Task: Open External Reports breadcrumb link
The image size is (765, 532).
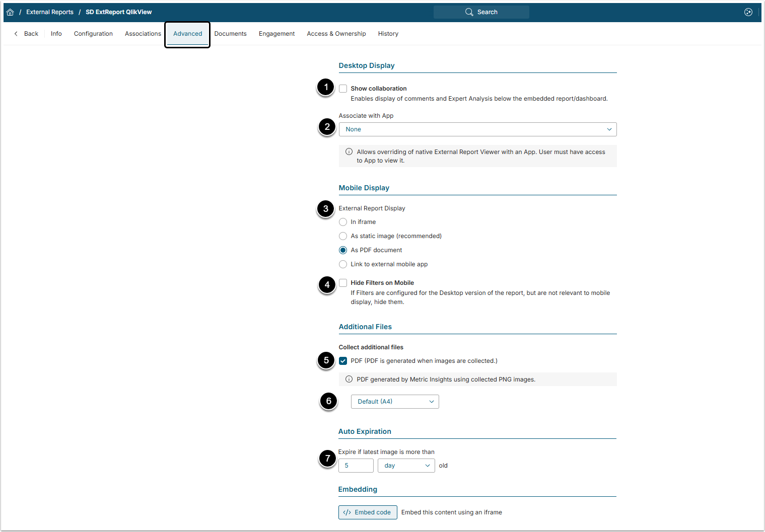Action: point(50,12)
